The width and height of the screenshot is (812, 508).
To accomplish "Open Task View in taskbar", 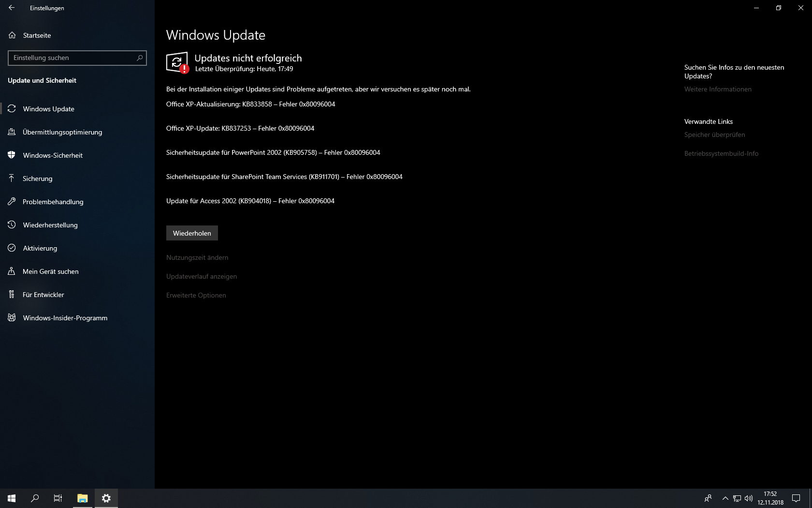I will 58,498.
